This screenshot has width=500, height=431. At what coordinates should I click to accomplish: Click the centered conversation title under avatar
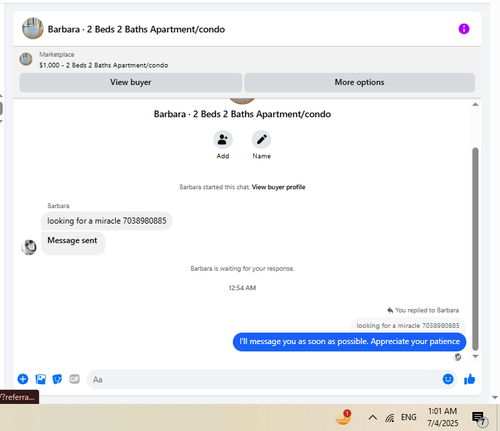point(242,114)
